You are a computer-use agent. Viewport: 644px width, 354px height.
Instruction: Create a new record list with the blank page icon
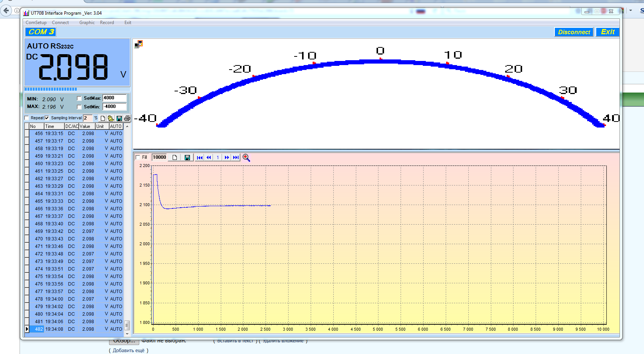[x=103, y=118]
